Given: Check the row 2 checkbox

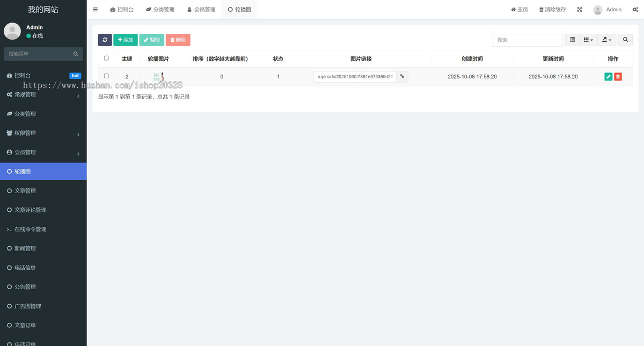Looking at the screenshot, I should coord(106,76).
